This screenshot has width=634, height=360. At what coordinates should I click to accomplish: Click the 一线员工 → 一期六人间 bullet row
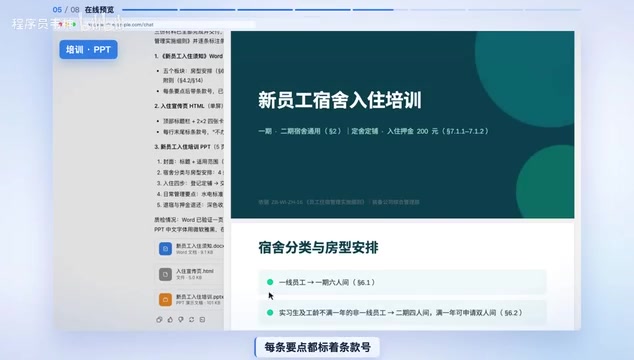(x=402, y=282)
